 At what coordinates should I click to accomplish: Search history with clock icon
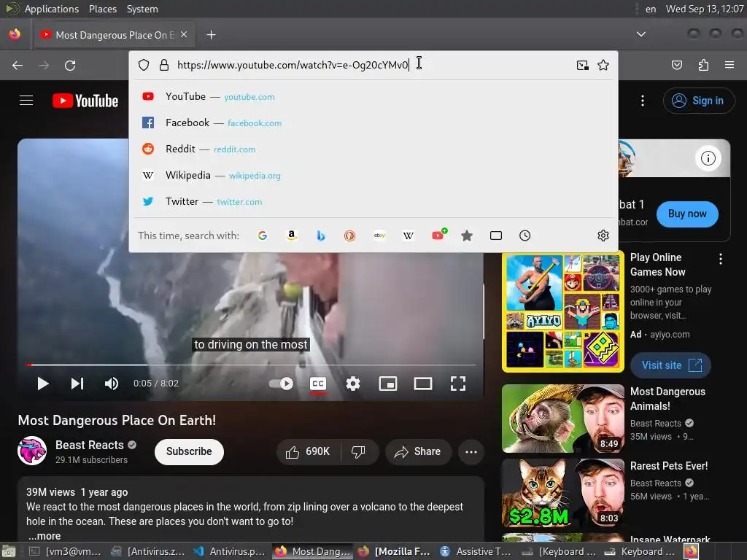pos(525,236)
